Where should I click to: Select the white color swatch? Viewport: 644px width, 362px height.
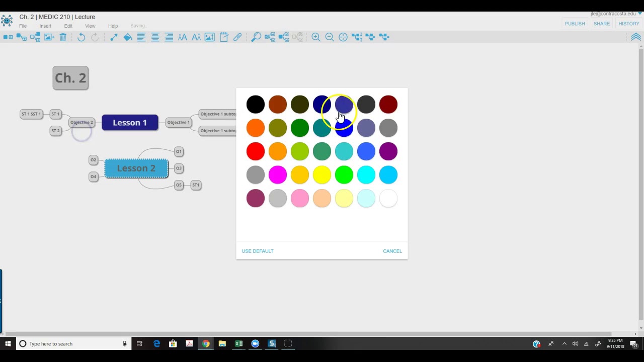(388, 199)
